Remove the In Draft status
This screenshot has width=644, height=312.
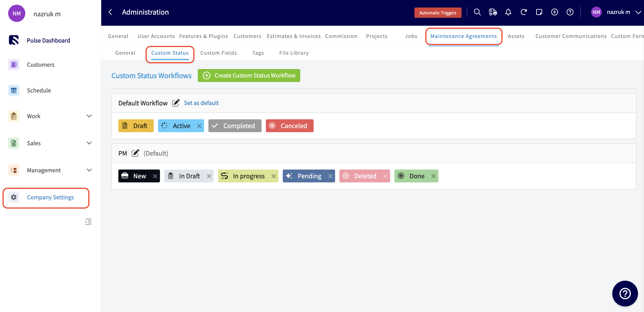[x=209, y=176]
